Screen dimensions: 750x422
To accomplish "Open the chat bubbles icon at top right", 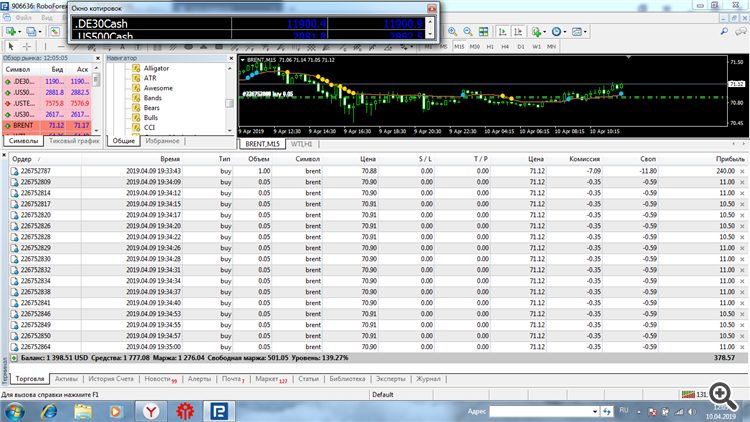I will pos(741,32).
